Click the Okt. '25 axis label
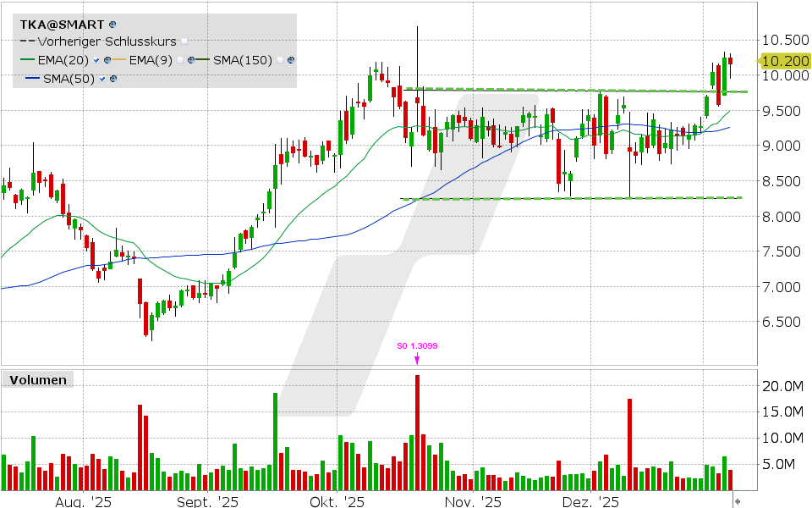The width and height of the screenshot is (812, 508). tap(337, 501)
